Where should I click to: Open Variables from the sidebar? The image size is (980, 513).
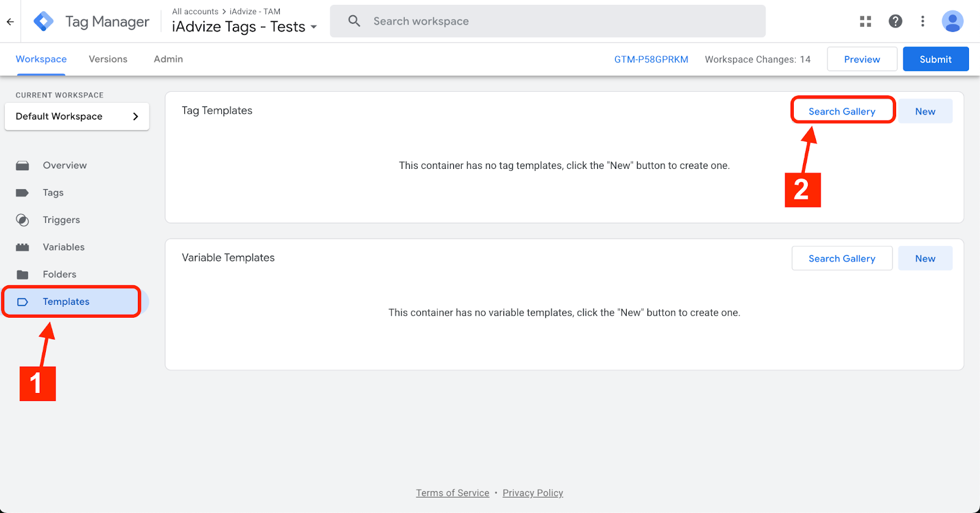63,247
